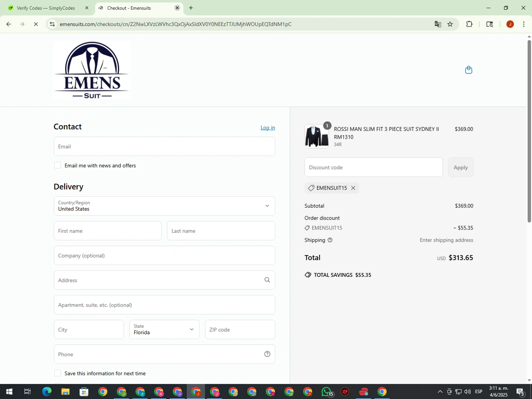The height and width of the screenshot is (399, 532).
Task: Click the Log in link
Action: [267, 128]
